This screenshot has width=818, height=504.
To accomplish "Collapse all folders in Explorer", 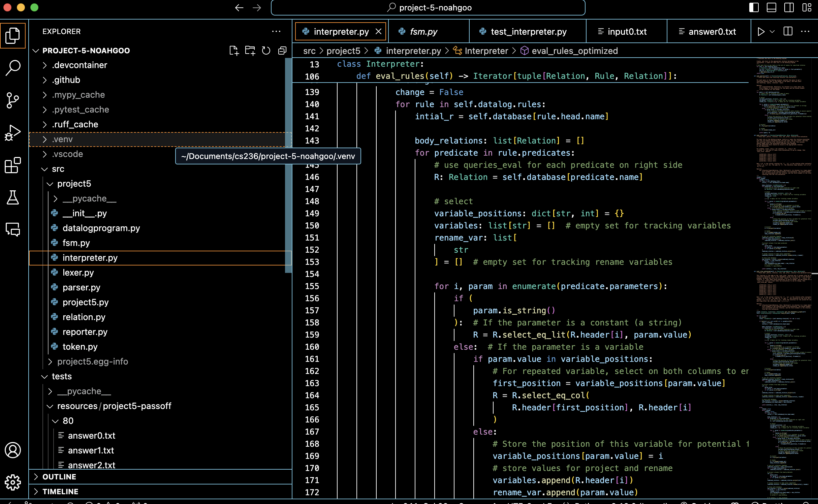I will pyautogui.click(x=282, y=51).
